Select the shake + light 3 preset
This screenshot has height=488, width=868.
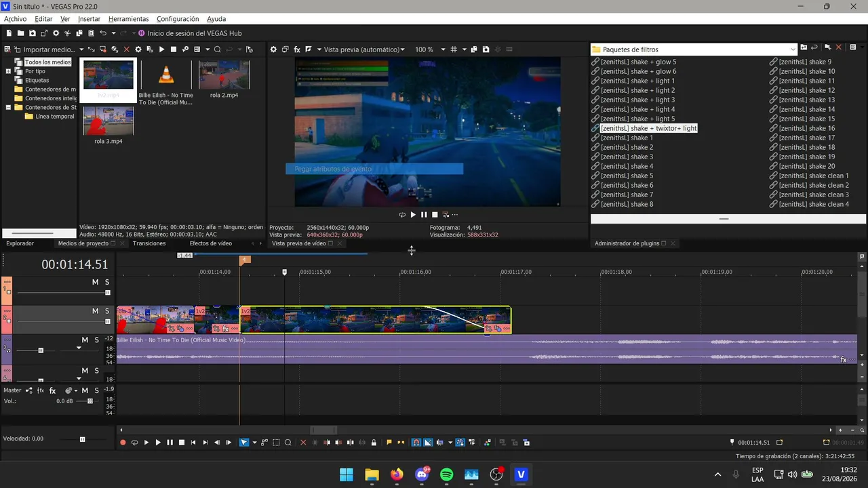pos(637,100)
